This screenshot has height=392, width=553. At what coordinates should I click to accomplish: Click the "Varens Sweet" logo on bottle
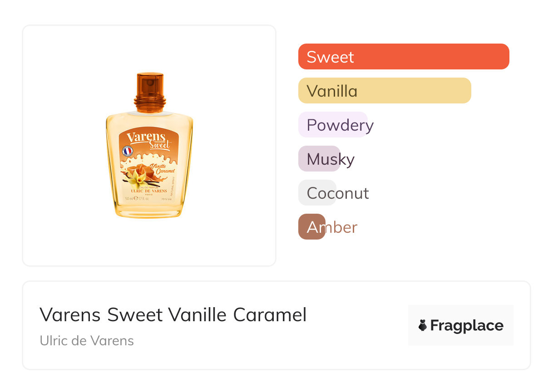148,140
